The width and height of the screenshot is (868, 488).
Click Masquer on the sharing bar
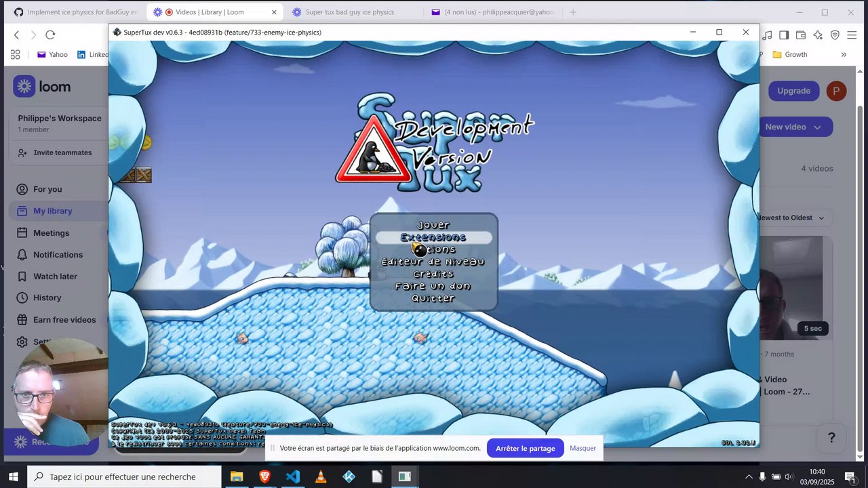tap(583, 448)
